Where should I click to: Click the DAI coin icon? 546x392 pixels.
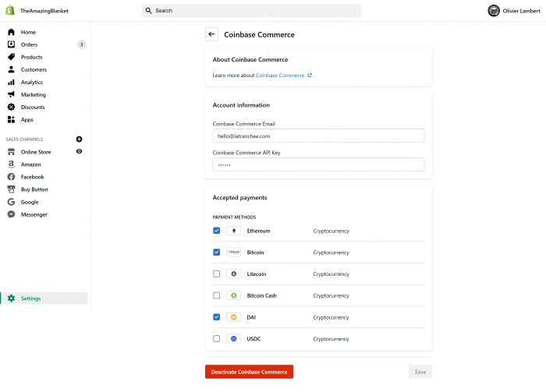234,317
